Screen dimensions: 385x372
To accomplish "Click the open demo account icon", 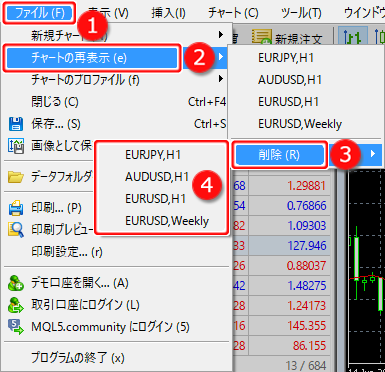I will tap(16, 283).
